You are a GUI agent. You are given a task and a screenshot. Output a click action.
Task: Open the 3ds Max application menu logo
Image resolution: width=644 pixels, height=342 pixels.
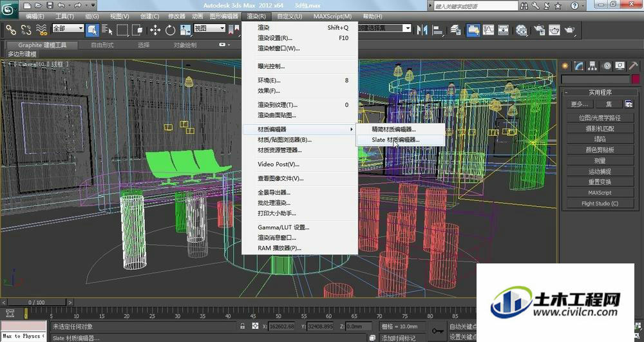tap(8, 8)
